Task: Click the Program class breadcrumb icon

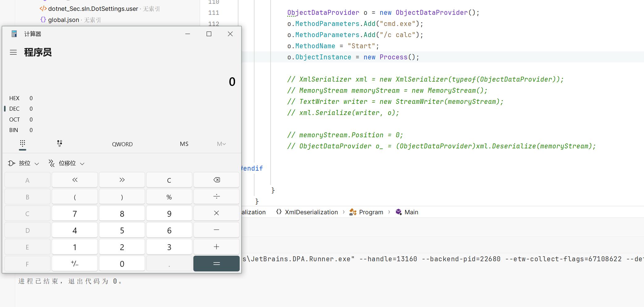Action: pos(353,212)
